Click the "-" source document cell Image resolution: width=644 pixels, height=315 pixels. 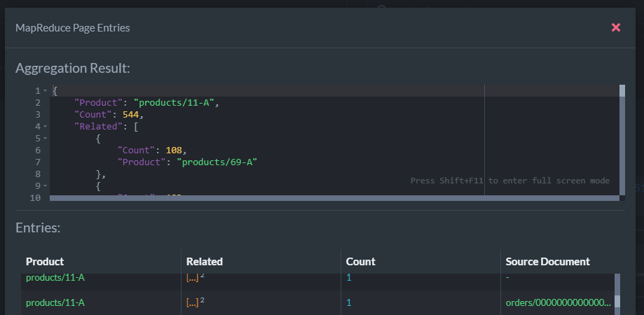tap(507, 278)
